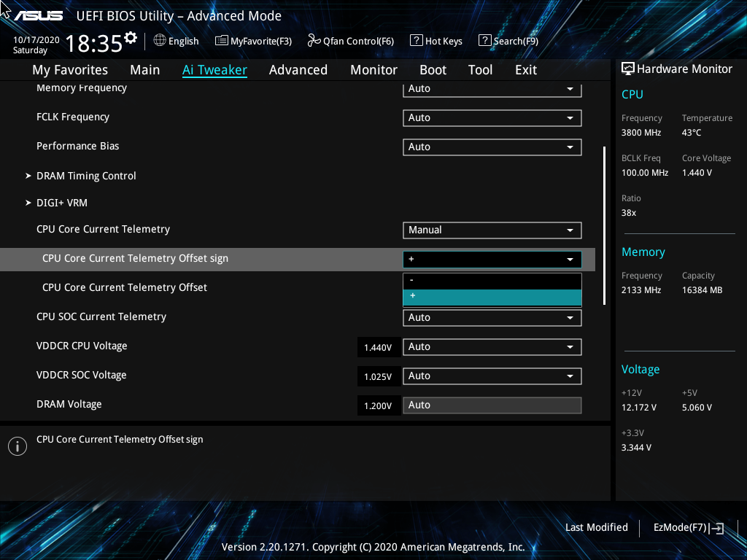
Task: Click the 16384 MB memory capacity value
Action: tap(703, 290)
